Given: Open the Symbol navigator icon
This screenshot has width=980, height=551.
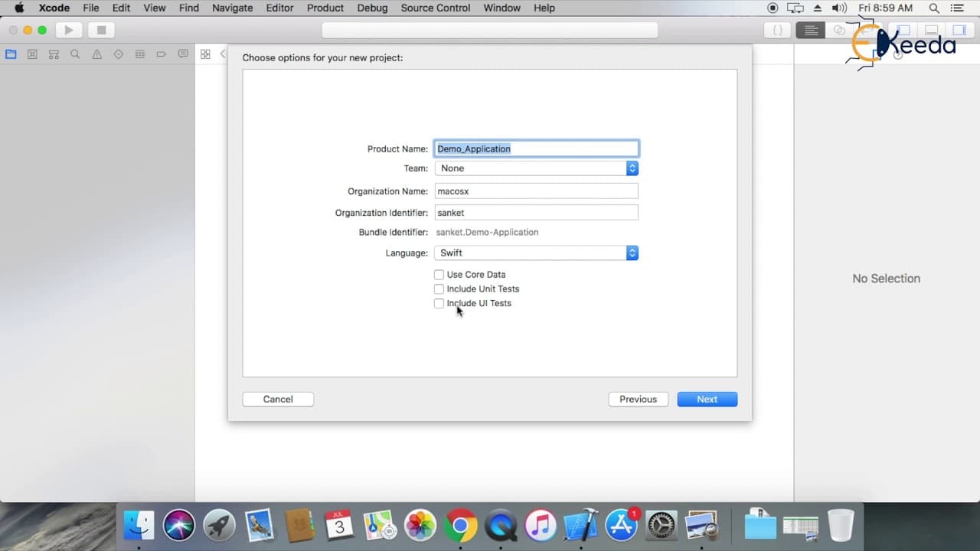Looking at the screenshot, I should [54, 54].
